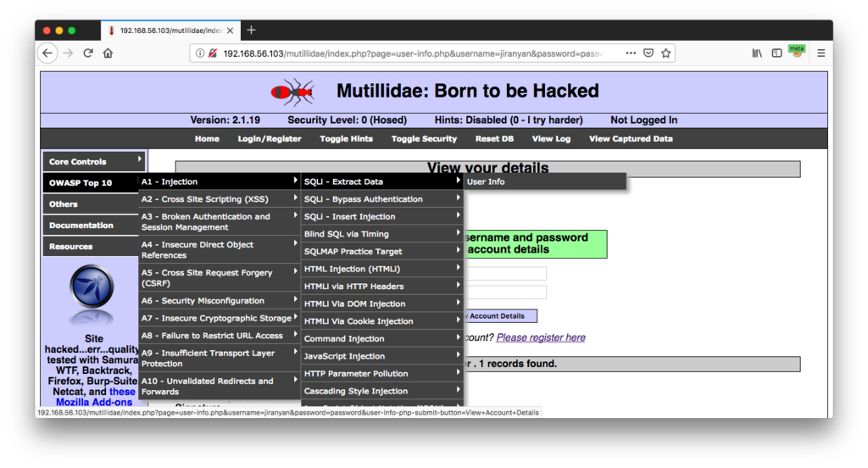Open View Captured Data
The height and width of the screenshot is (468, 868).
[x=631, y=139]
